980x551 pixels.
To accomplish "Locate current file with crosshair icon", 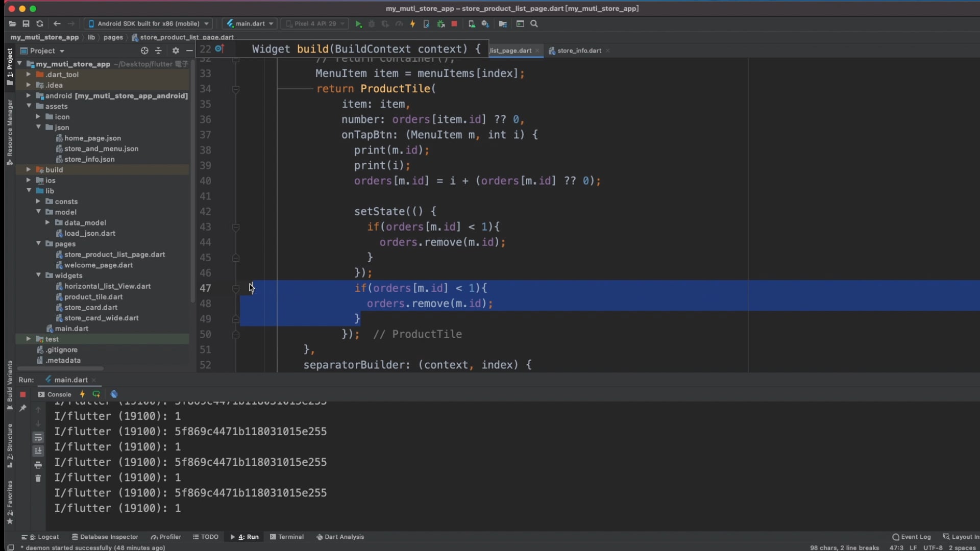I will pos(144,51).
